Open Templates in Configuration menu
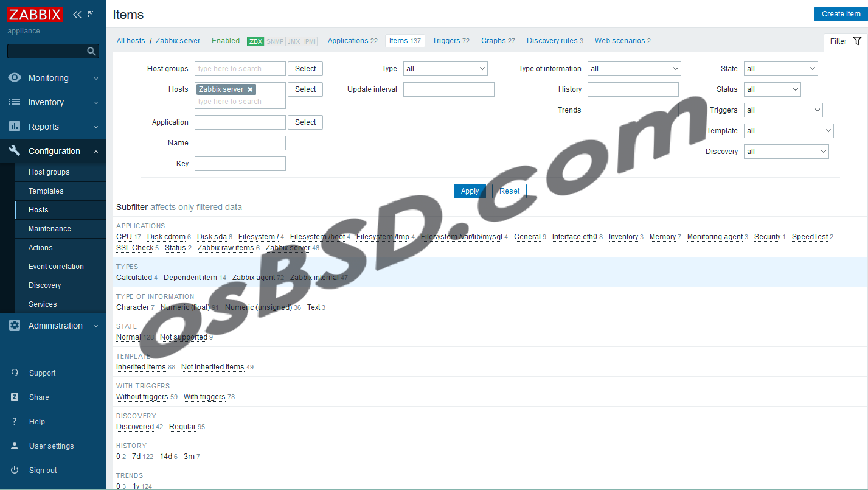Viewport: 868px width, 490px height. click(60, 191)
